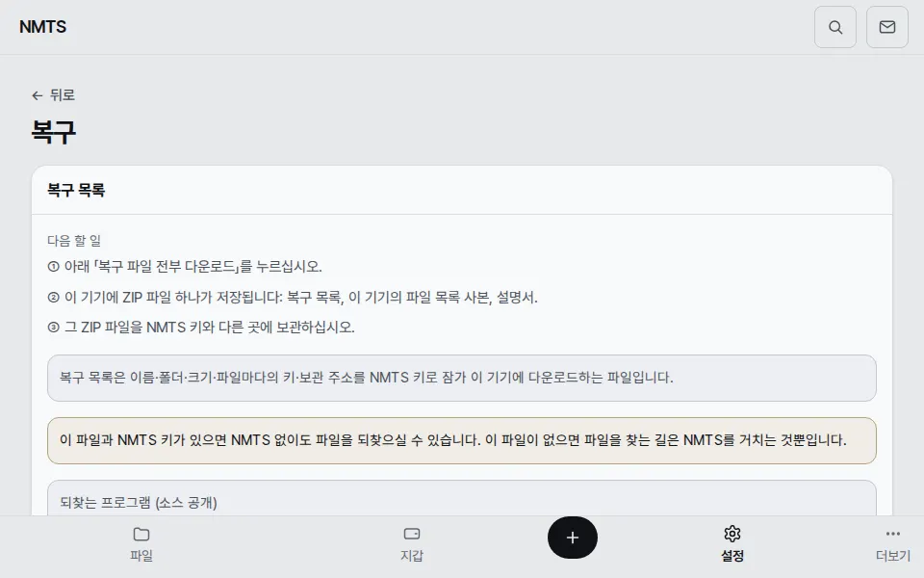Viewport: 924px width, 578px height.
Task: Select the 복구 목록 card heading
Action: coord(76,190)
